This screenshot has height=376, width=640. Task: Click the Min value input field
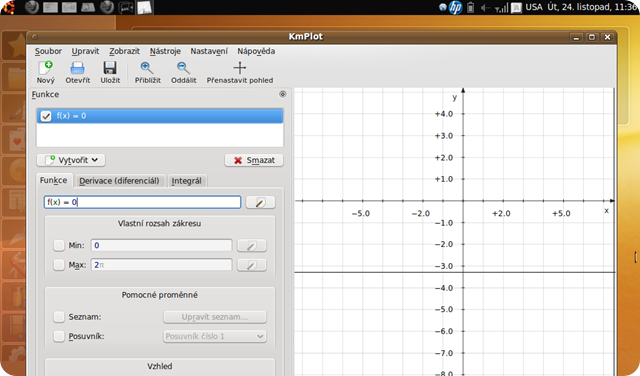click(161, 245)
